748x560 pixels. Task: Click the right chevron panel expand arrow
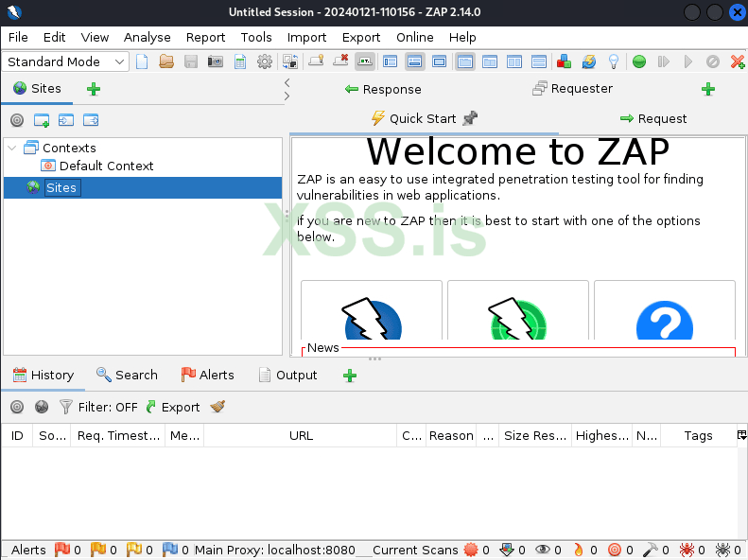coord(287,96)
